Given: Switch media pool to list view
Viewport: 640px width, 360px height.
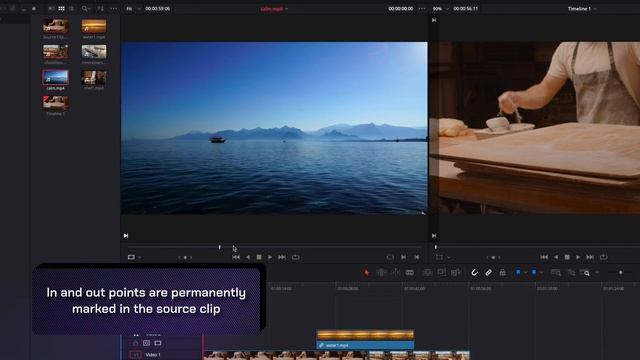Looking at the screenshot, I should point(72,9).
